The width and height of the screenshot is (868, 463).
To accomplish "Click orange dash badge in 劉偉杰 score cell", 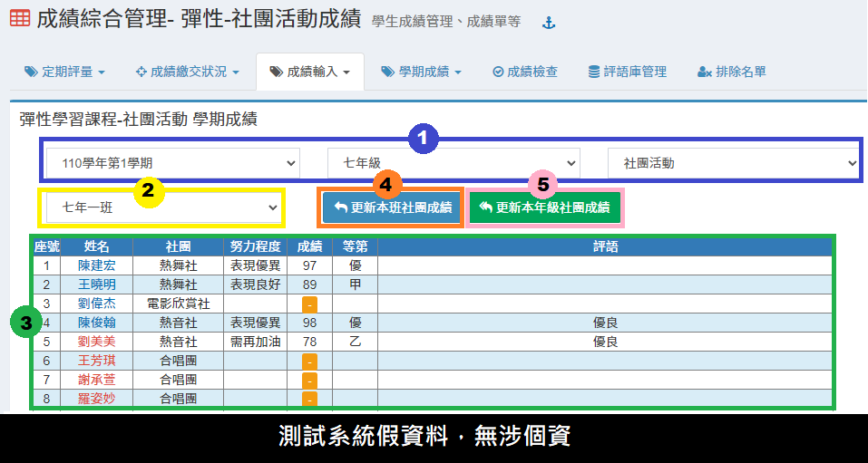I will tap(309, 304).
